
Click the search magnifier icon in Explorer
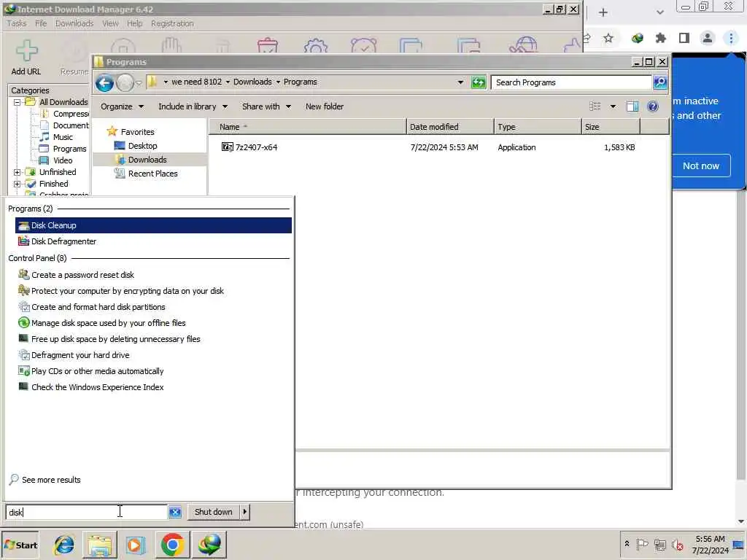click(x=659, y=82)
